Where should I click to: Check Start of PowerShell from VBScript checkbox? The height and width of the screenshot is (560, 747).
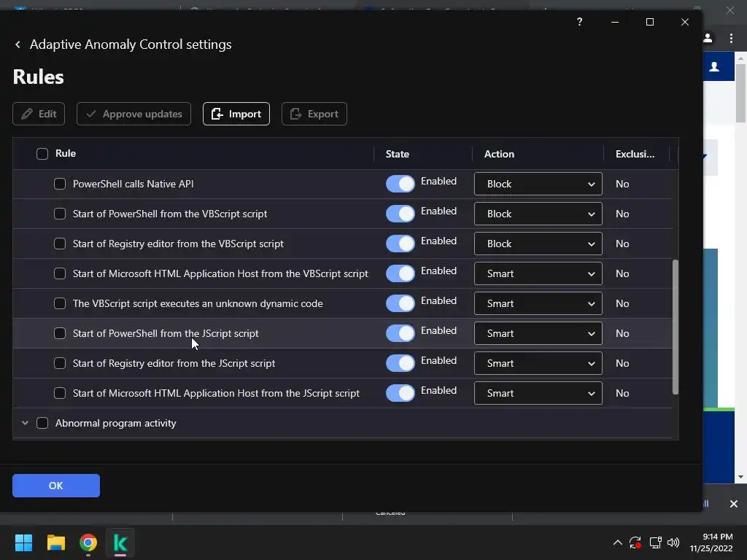tap(60, 214)
